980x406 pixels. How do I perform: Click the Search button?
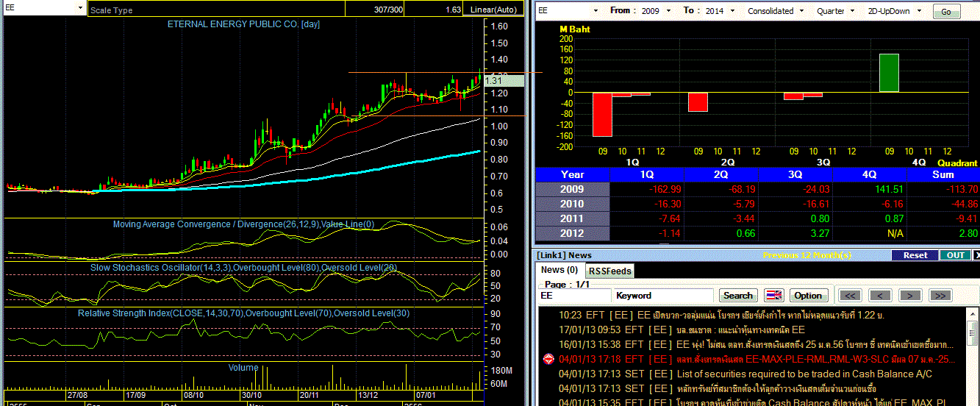[x=737, y=295]
